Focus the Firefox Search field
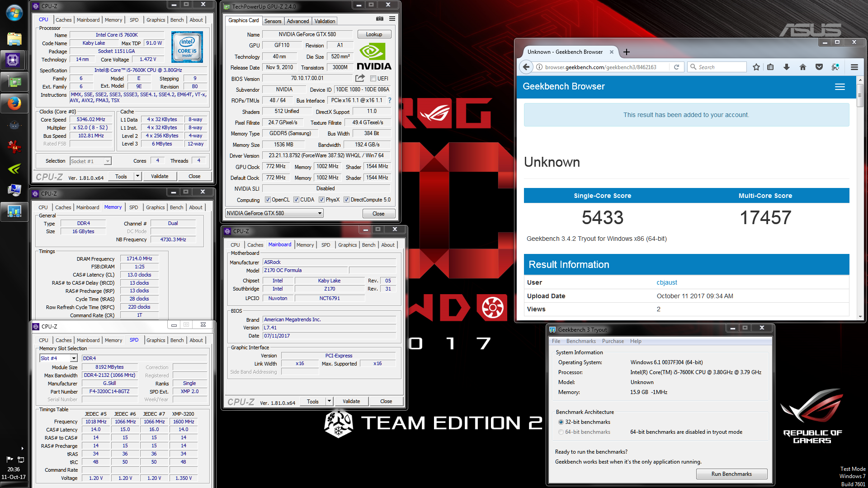The height and width of the screenshot is (488, 868). click(x=717, y=67)
